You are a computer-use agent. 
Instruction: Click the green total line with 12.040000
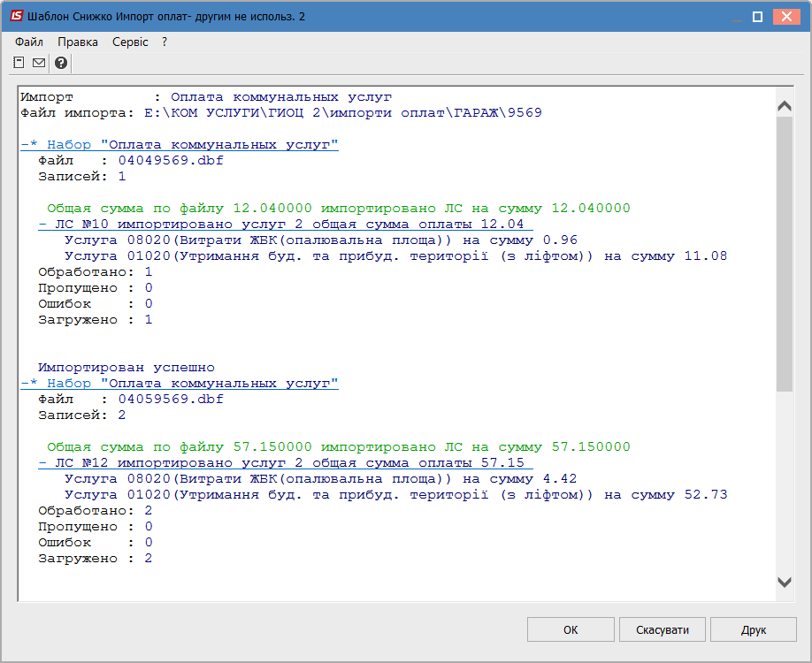[x=339, y=208]
